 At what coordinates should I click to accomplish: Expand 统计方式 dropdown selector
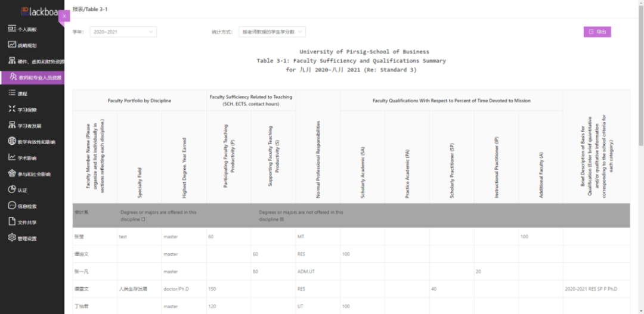pyautogui.click(x=272, y=32)
